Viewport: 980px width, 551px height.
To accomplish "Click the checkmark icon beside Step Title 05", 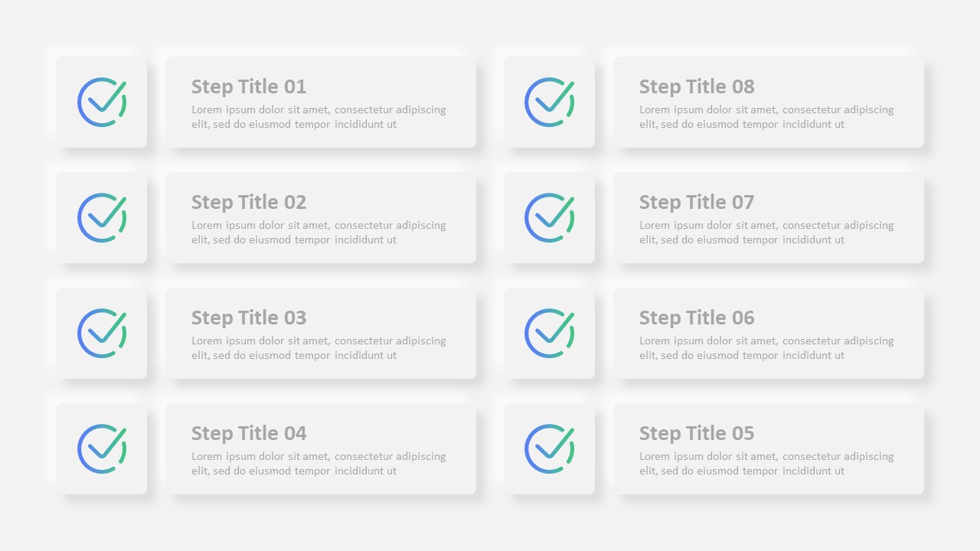I will pos(549,449).
